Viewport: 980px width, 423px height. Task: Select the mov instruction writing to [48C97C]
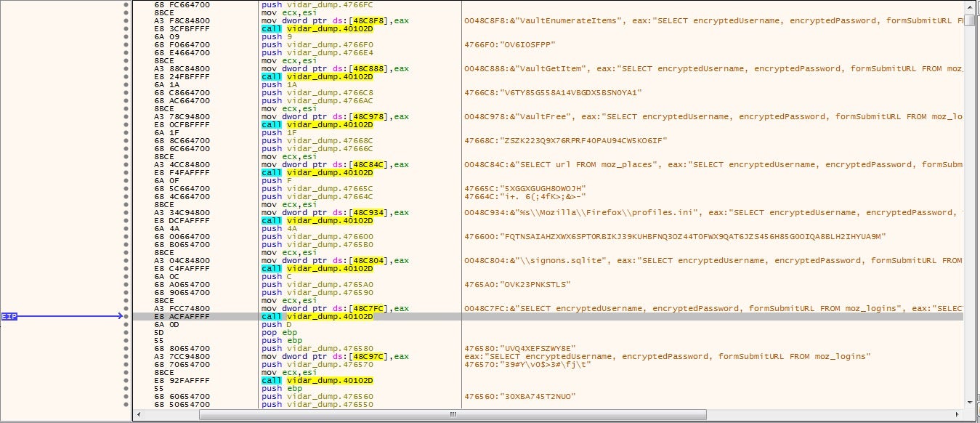click(x=335, y=357)
